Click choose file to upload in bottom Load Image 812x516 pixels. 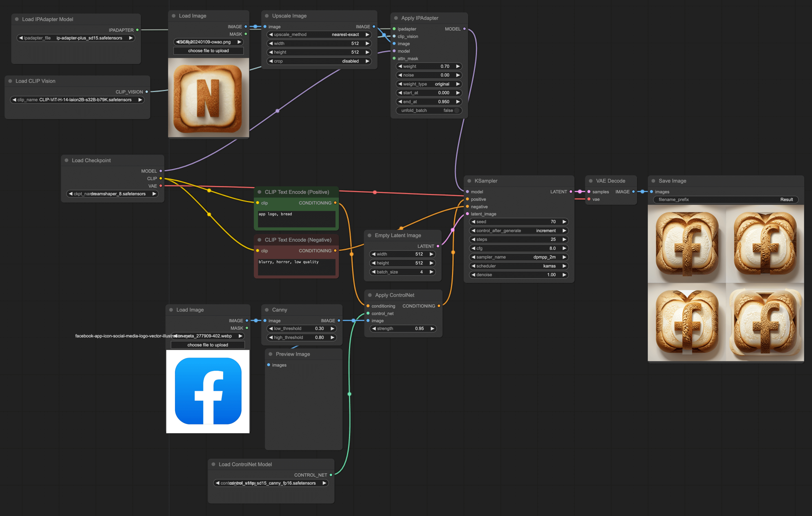click(x=208, y=345)
